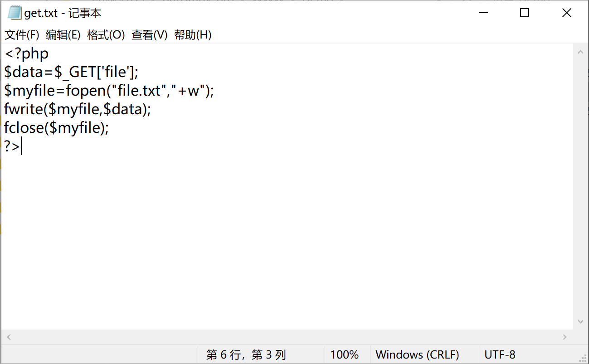The image size is (589, 364).
Task: Click the horizontal scrollbar left arrow
Action: [9, 337]
